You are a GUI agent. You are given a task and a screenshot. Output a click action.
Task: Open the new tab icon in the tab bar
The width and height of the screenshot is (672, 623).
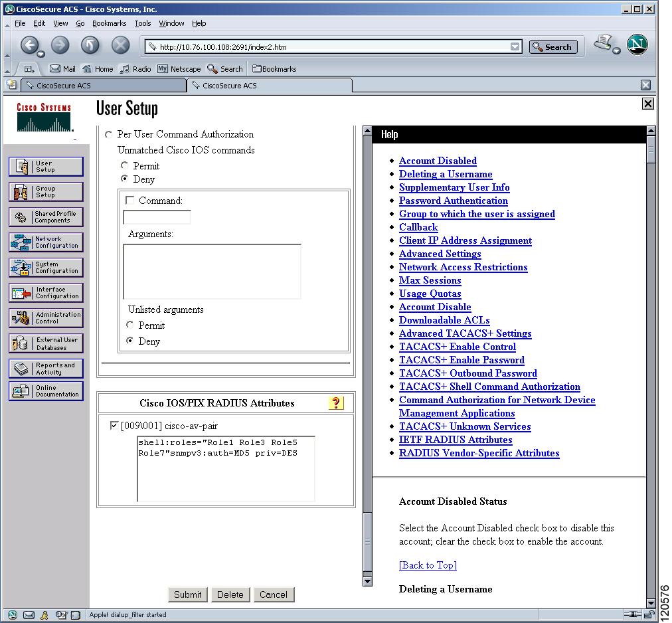tap(11, 84)
